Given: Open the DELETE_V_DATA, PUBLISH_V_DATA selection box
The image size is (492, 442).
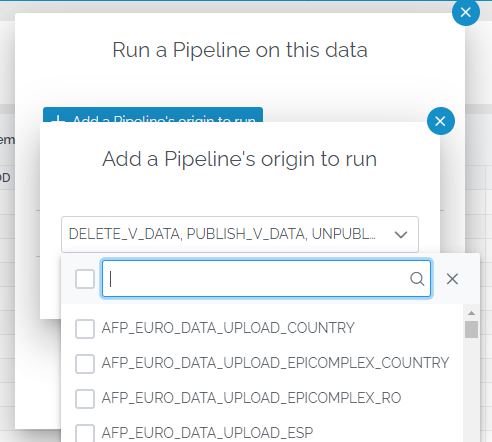Looking at the screenshot, I should coord(240,234).
